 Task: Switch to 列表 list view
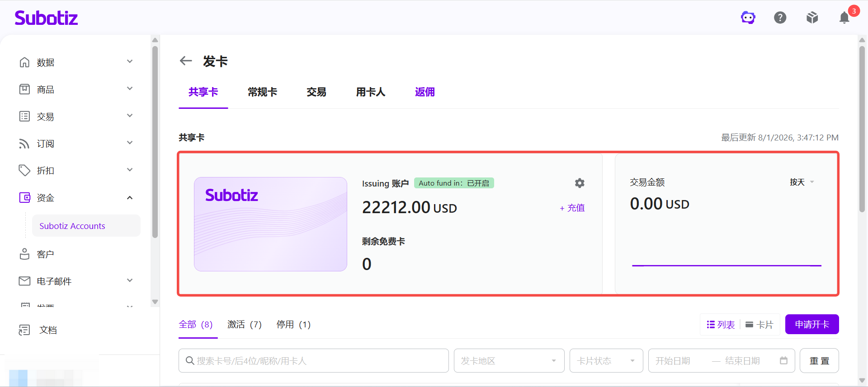click(721, 325)
